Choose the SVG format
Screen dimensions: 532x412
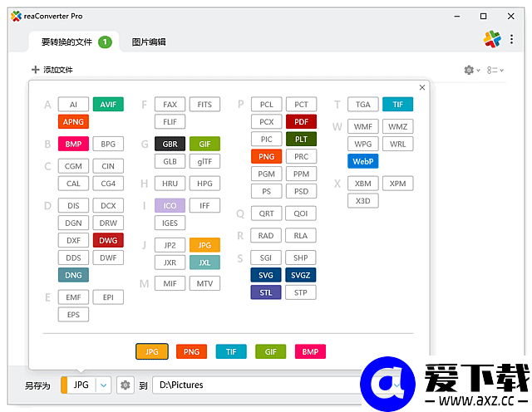tap(266, 275)
